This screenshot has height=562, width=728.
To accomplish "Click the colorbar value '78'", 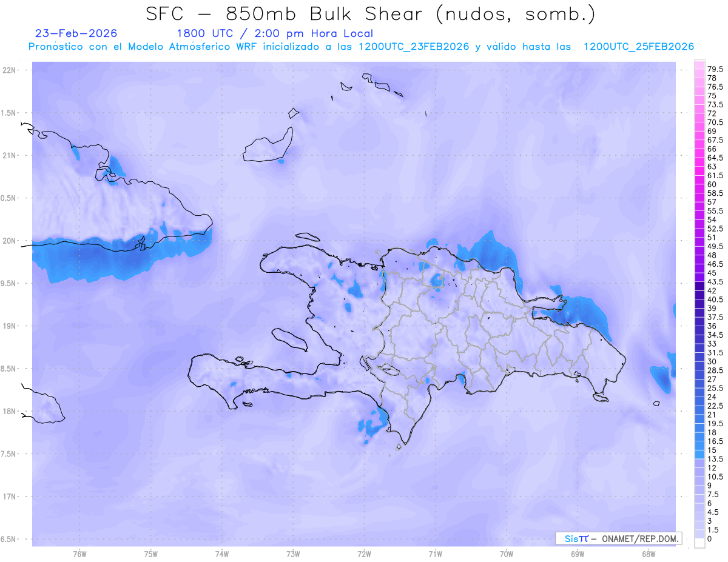I will pos(712,79).
